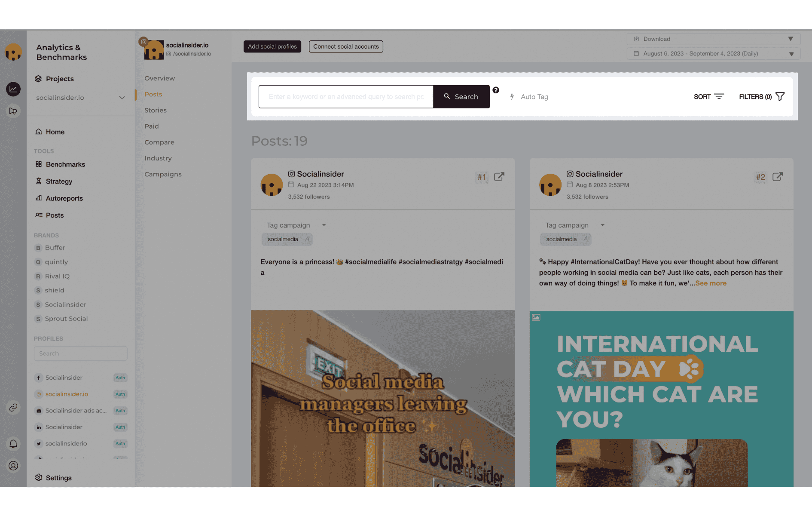812x516 pixels.
Task: Click the ads account icon for Socialinsider ads
Action: click(39, 411)
